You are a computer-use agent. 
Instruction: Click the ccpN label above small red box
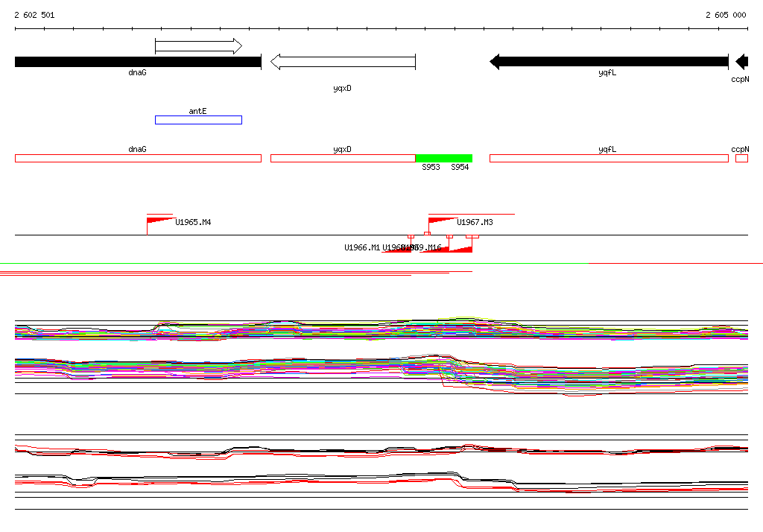[x=740, y=149]
